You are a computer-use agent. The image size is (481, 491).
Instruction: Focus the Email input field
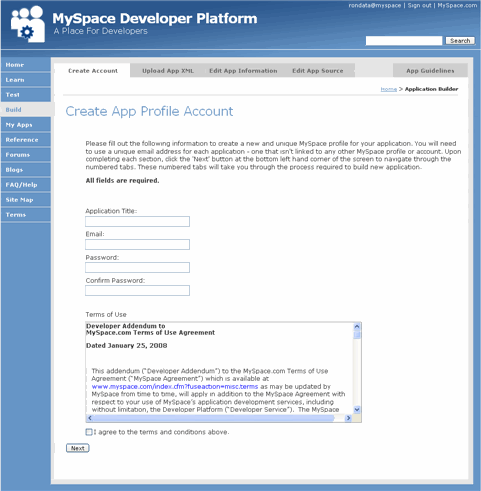point(137,244)
